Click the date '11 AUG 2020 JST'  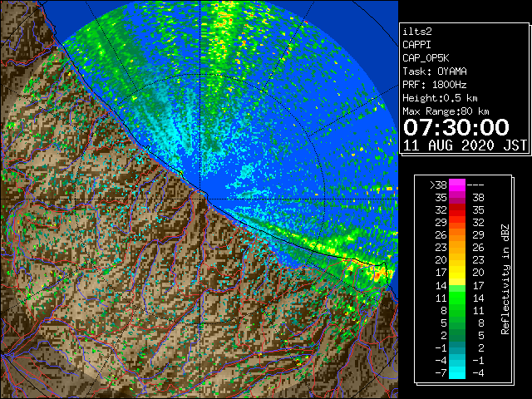click(465, 145)
